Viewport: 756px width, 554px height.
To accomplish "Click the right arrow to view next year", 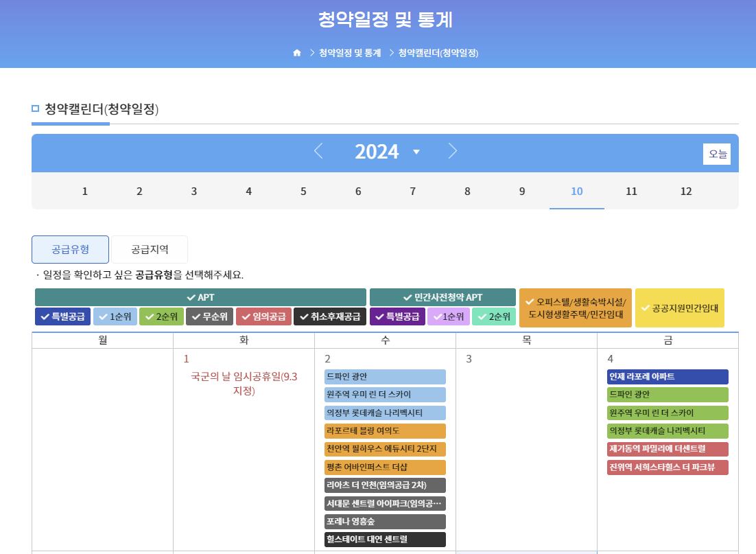I will [x=453, y=151].
